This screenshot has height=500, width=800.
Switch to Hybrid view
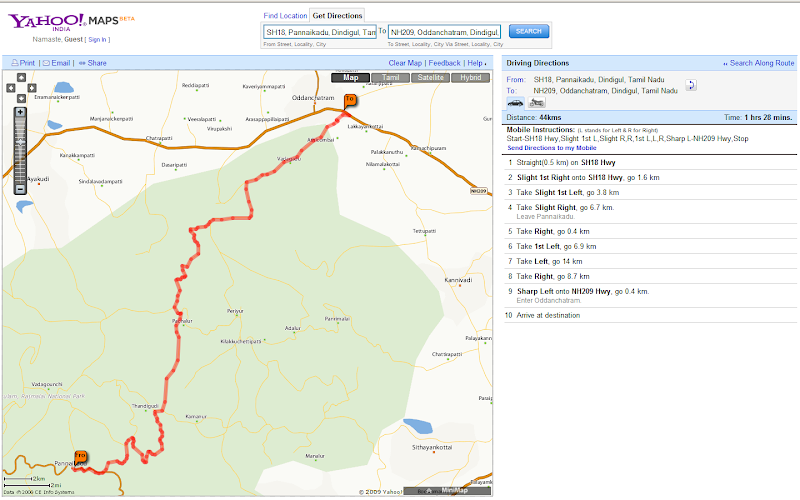click(x=470, y=78)
